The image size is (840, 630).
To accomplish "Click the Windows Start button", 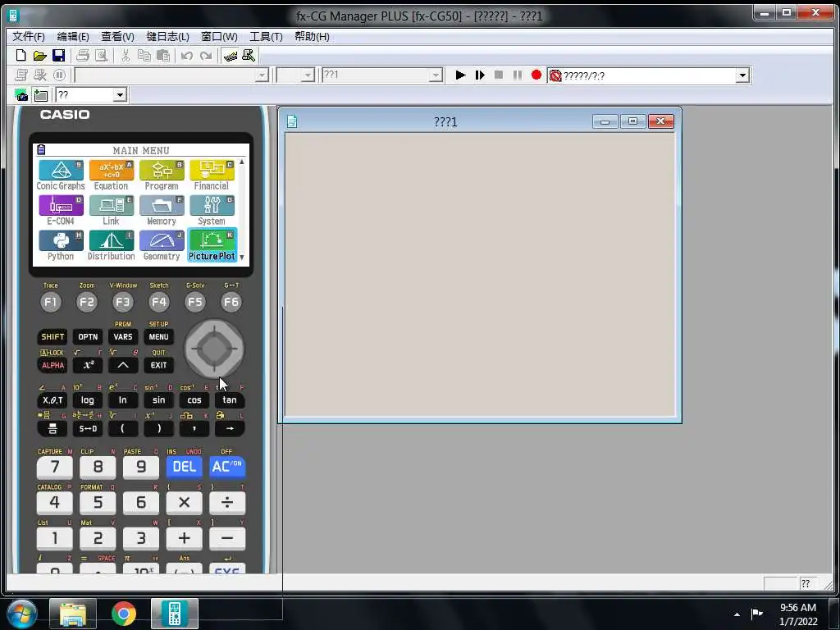I will click(x=22, y=614).
